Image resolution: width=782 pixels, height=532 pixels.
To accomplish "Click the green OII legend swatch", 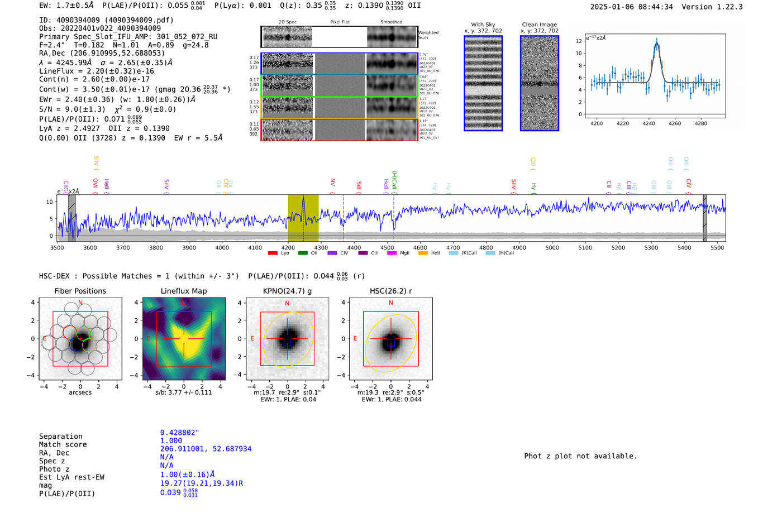I will tap(303, 253).
